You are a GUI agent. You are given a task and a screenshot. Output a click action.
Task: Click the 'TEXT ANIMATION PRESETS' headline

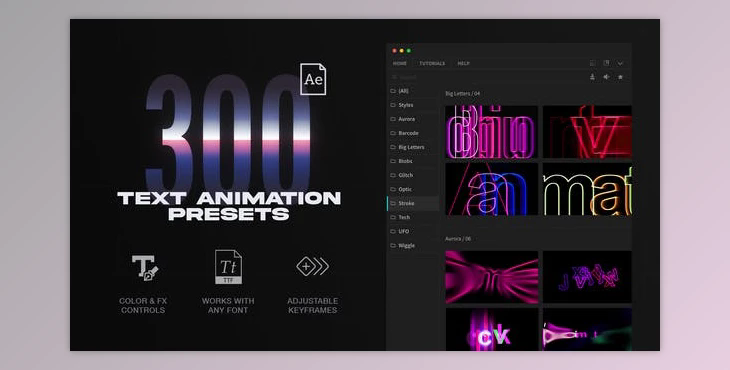point(229,206)
